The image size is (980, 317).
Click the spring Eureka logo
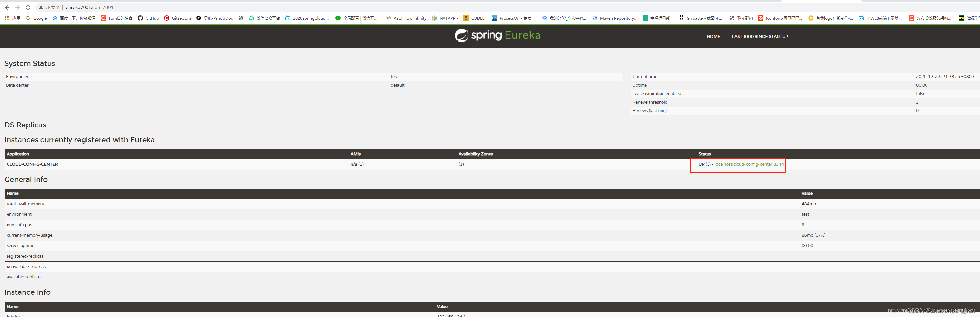(498, 35)
